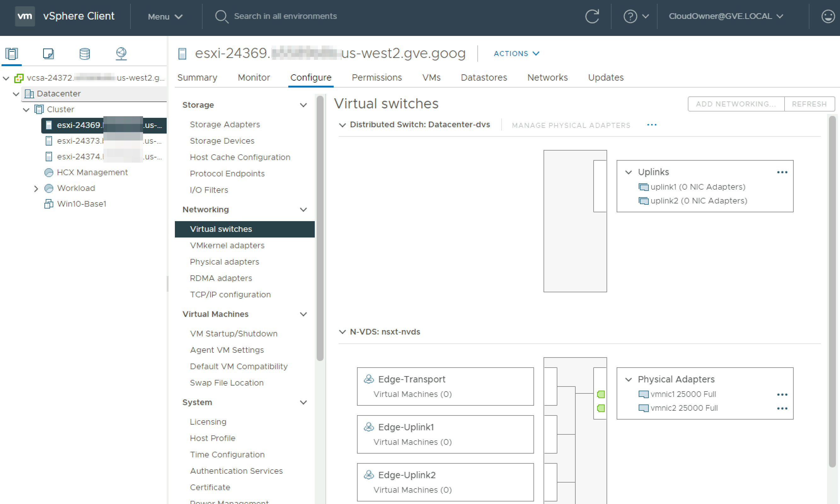Viewport: 840px width, 504px height.
Task: Click the search in all environments field
Action: [x=285, y=16]
